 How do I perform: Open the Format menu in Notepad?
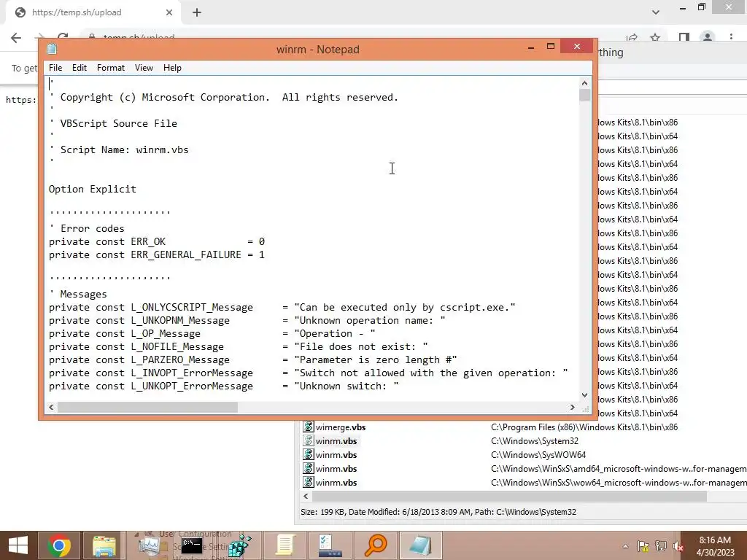point(111,68)
